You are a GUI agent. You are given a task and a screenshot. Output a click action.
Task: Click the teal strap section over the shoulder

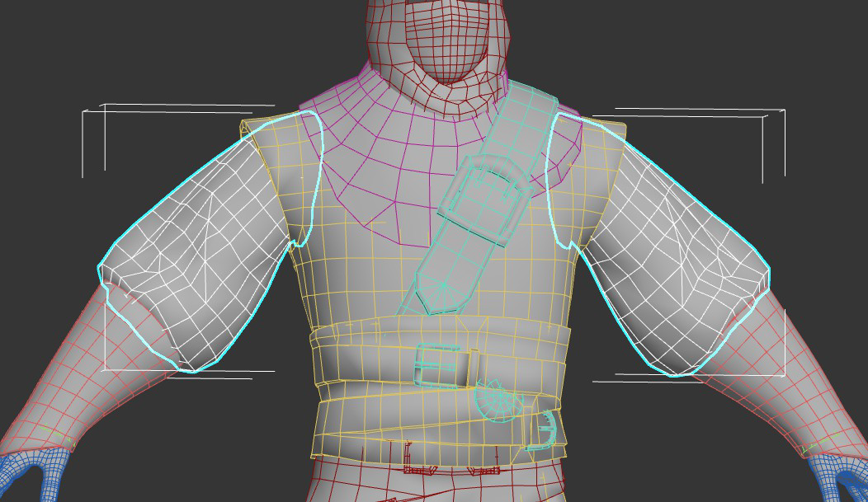[528, 124]
